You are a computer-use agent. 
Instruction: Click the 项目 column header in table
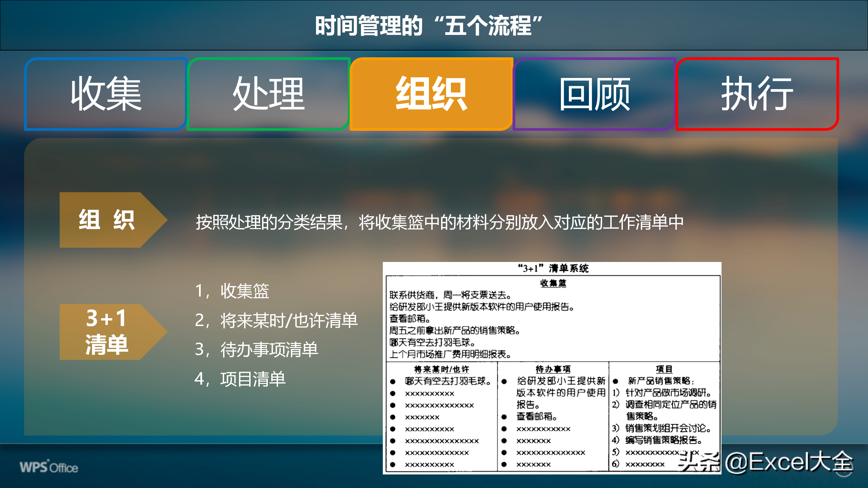[664, 369]
